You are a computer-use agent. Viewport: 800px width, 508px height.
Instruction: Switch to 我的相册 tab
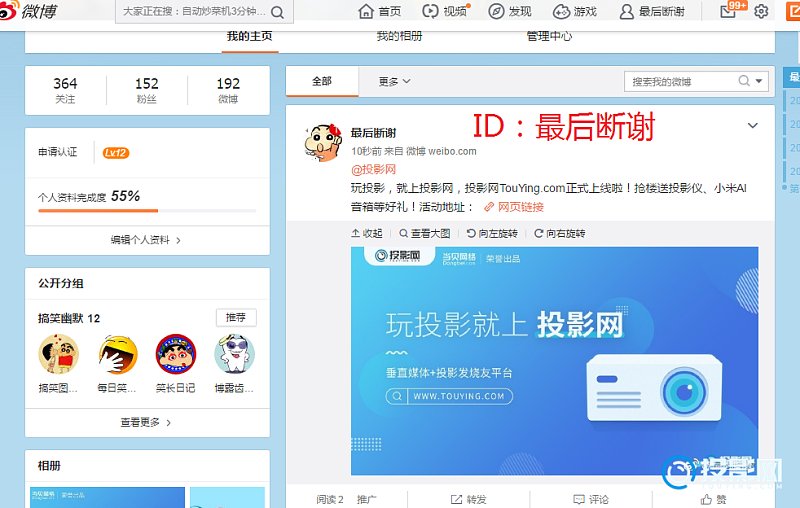[x=399, y=37]
